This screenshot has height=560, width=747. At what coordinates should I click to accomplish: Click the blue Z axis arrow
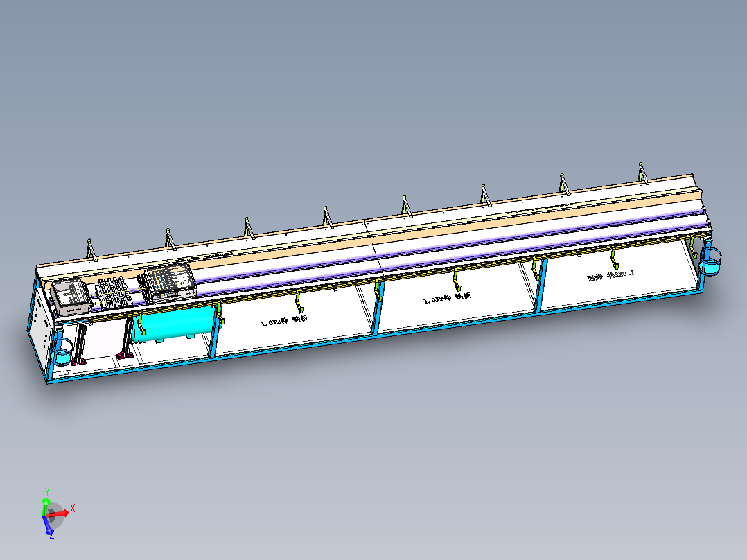tap(48, 531)
